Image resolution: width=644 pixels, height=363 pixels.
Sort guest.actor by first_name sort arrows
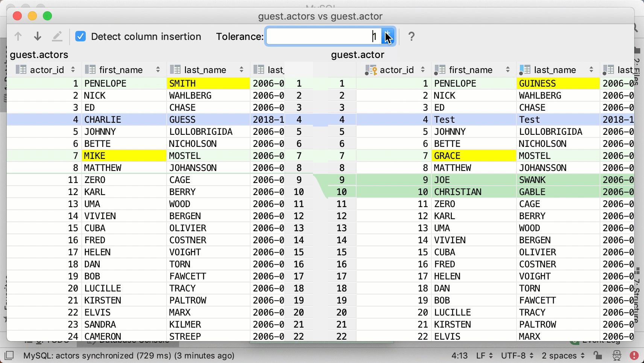(508, 70)
